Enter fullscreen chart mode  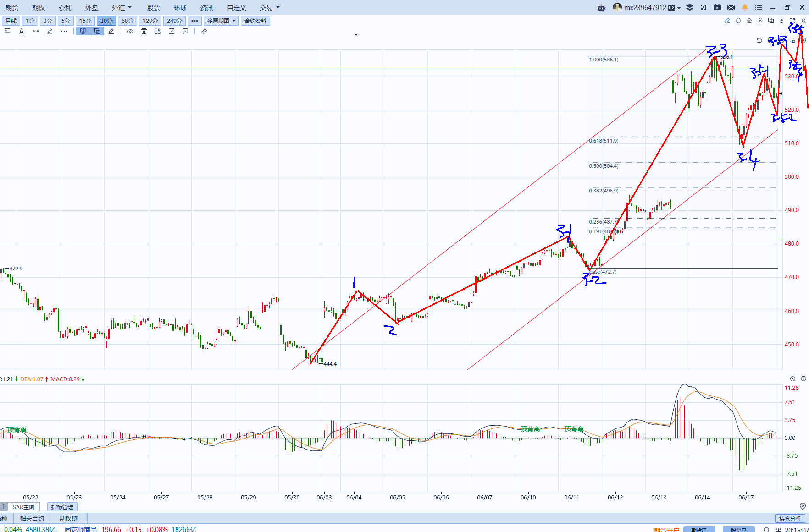[792, 21]
